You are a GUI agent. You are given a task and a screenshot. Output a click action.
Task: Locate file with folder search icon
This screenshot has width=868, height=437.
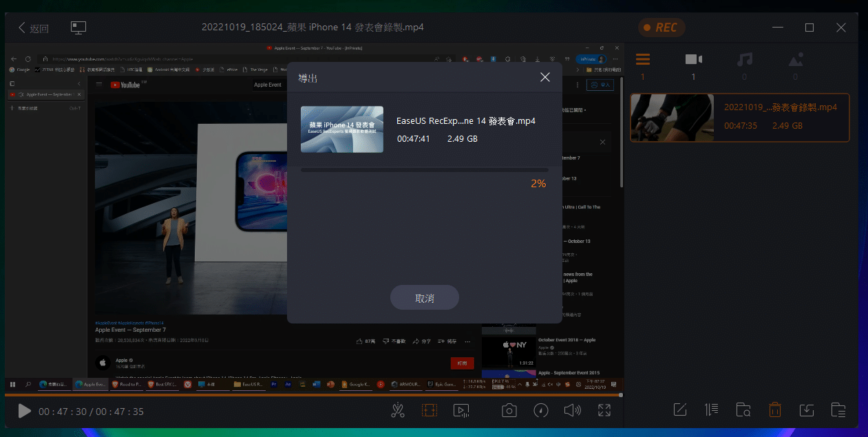[x=743, y=410]
